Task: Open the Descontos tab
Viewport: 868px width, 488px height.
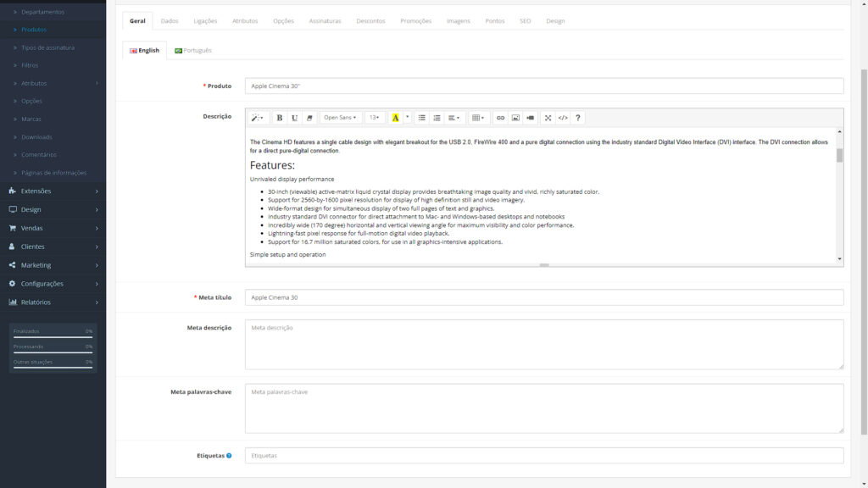Action: point(371,21)
